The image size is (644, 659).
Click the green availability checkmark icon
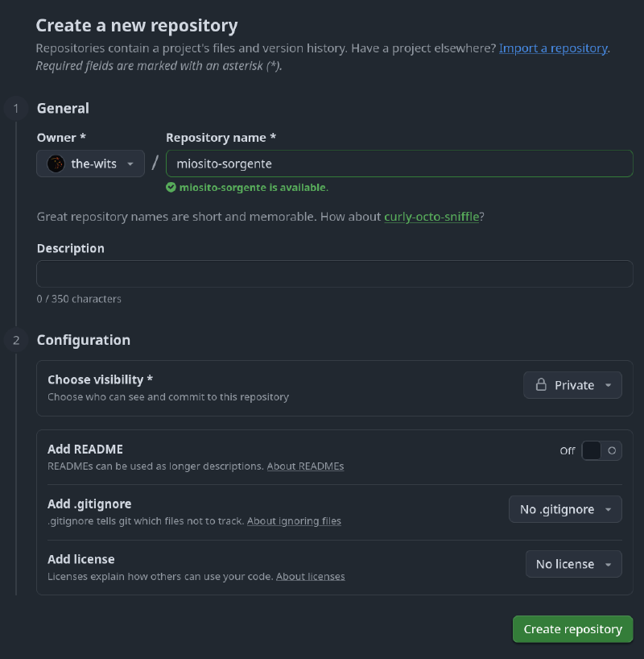(x=171, y=187)
